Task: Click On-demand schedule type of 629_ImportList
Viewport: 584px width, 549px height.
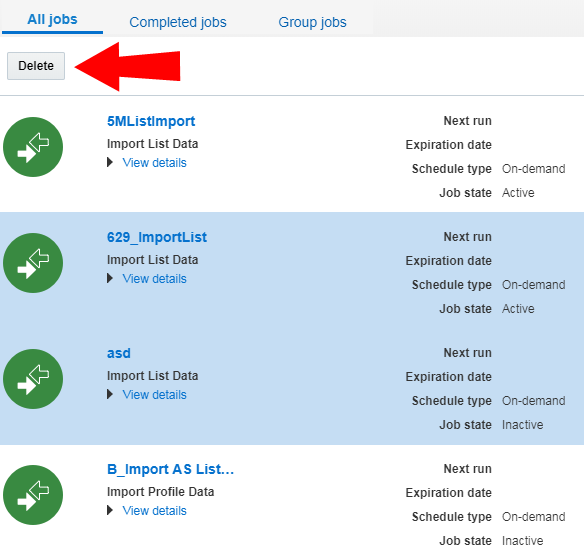Action: coord(534,285)
